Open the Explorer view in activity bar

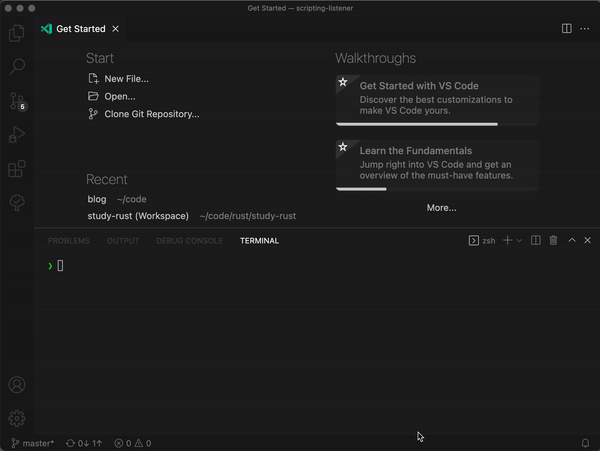click(x=16, y=33)
